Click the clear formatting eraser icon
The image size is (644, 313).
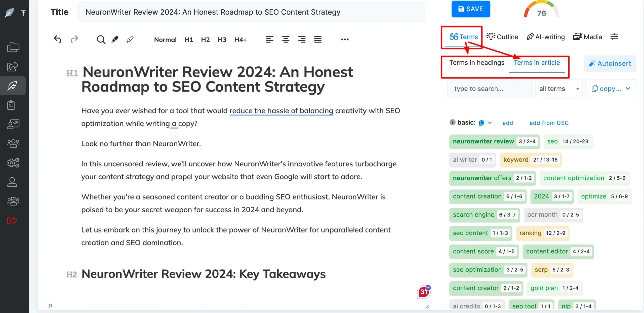pos(130,39)
